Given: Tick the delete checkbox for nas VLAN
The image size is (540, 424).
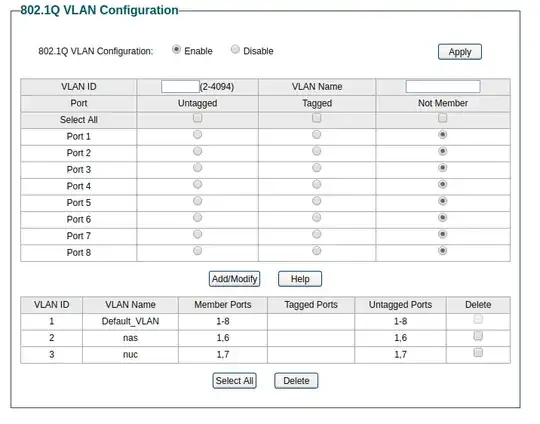Looking at the screenshot, I should coord(478,336).
